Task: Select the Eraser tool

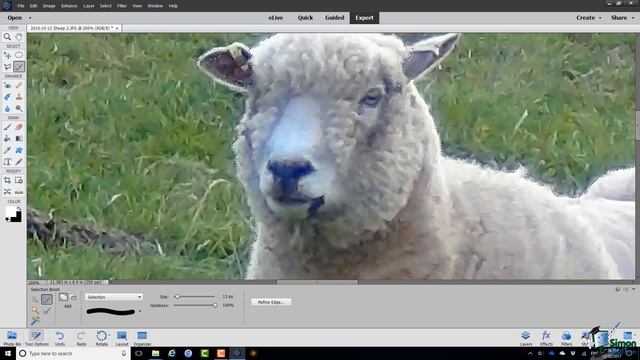Action: coord(19,127)
